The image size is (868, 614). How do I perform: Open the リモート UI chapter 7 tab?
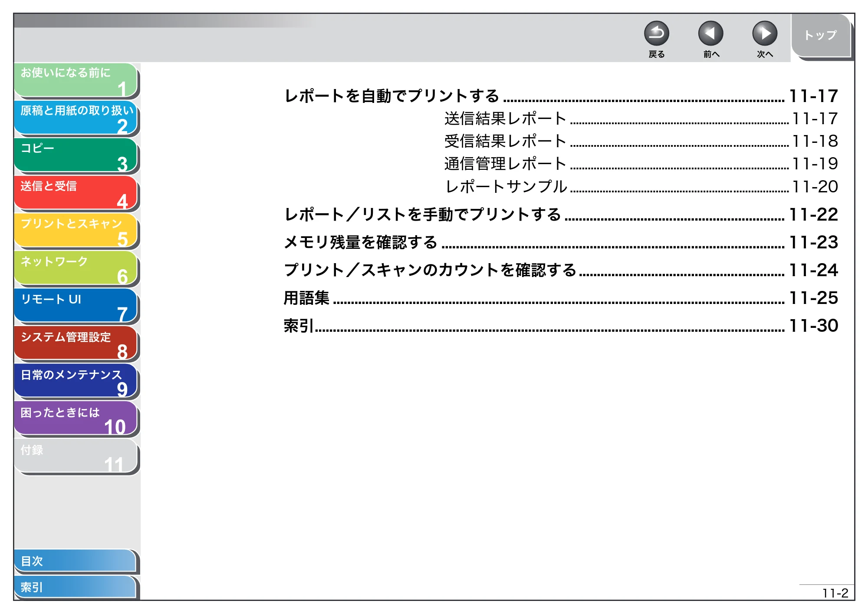76,306
